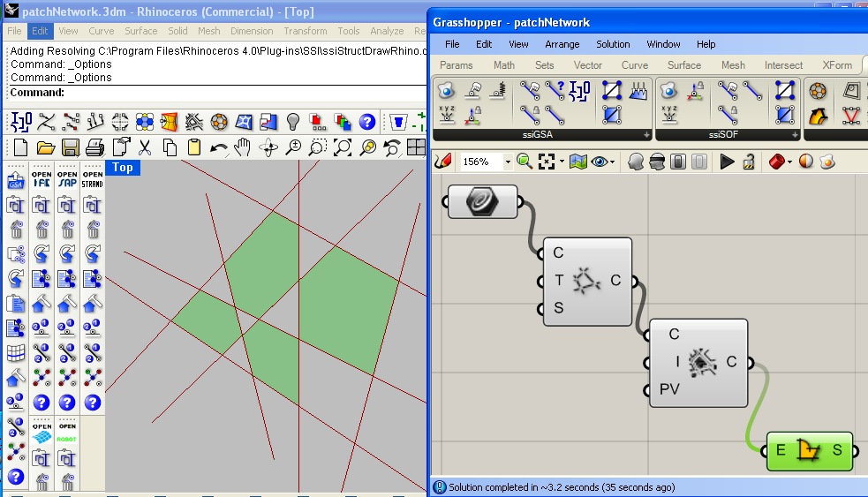Click the OPEN STRAND toolbar icon
The height and width of the screenshot is (497, 868).
(x=93, y=179)
